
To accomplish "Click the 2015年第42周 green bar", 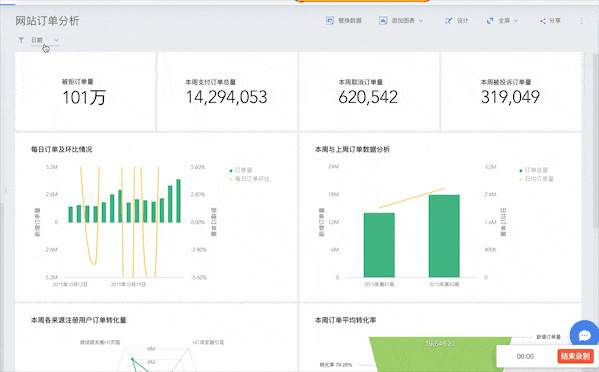I will pyautogui.click(x=444, y=236).
